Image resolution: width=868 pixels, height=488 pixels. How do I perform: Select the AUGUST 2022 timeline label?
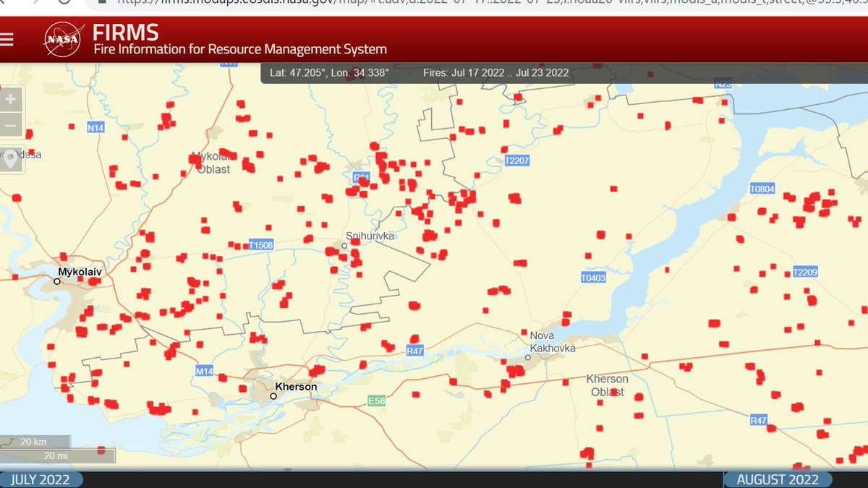tap(778, 479)
